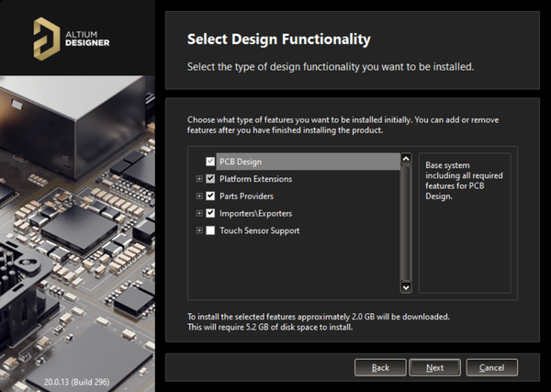Expand the Importers\Exporters tree node
Screen dimensions: 551x392
tap(198, 214)
